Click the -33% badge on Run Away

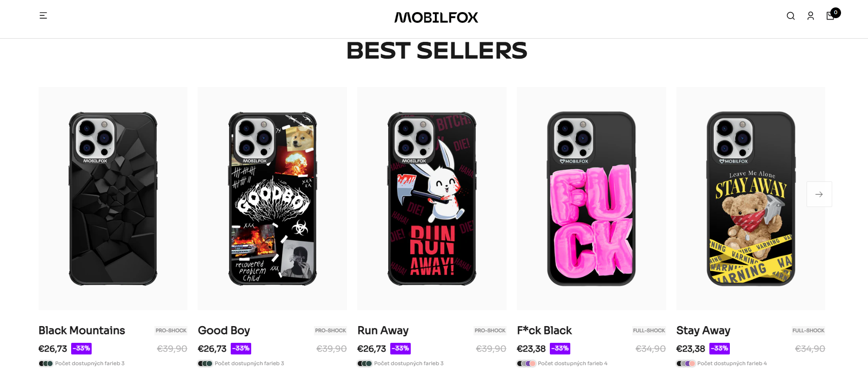coord(401,348)
